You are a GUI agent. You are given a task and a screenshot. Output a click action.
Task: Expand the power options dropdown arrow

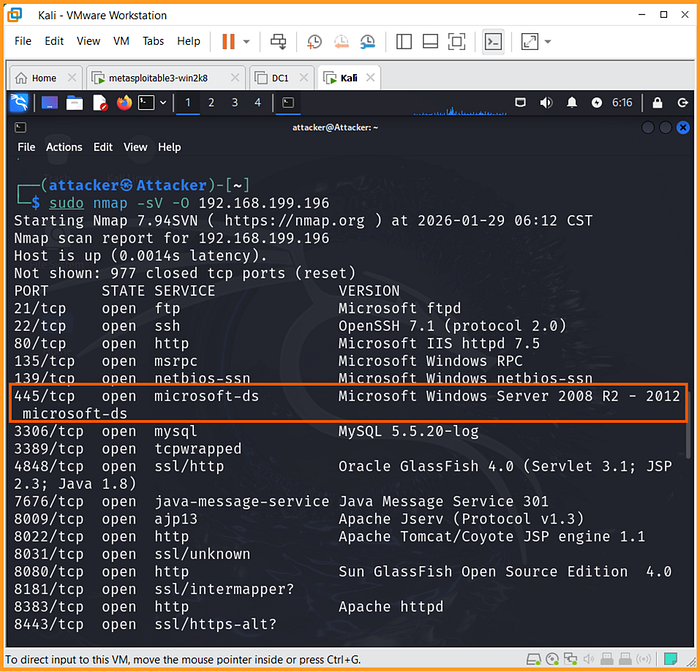(246, 42)
